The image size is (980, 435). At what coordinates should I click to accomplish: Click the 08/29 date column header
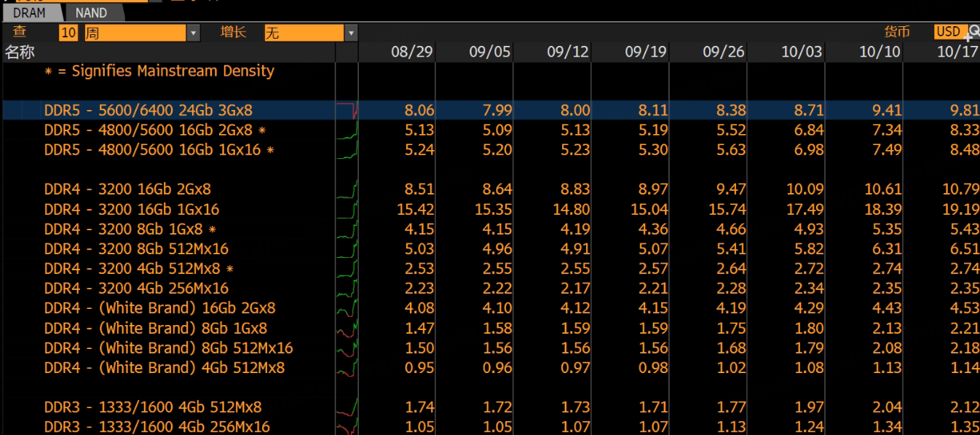click(411, 52)
